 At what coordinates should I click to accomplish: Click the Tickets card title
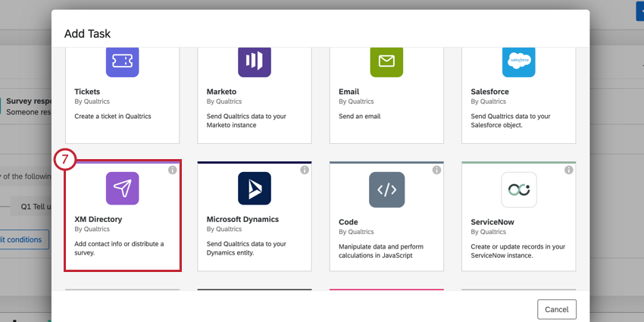coord(87,92)
